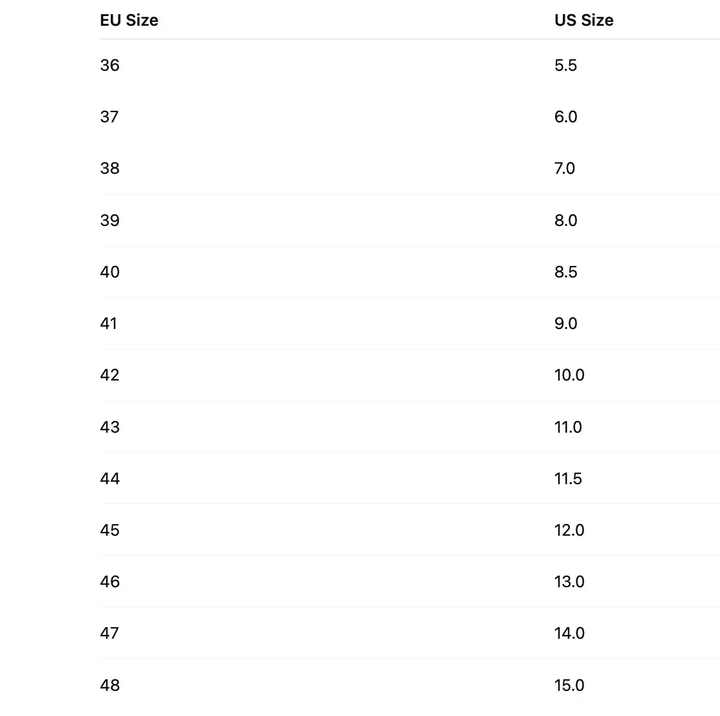Click the EU size 37 cell
Image resolution: width=720 pixels, height=716 pixels.
(x=110, y=117)
